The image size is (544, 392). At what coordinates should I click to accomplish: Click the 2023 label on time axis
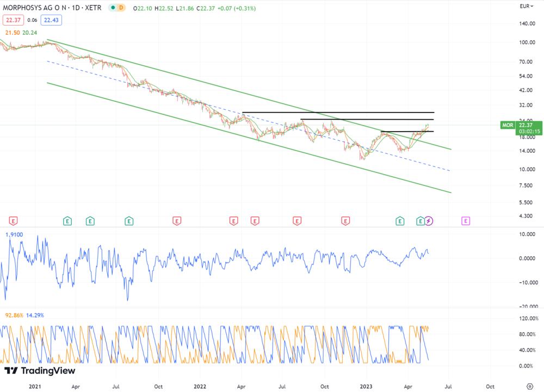tap(366, 387)
